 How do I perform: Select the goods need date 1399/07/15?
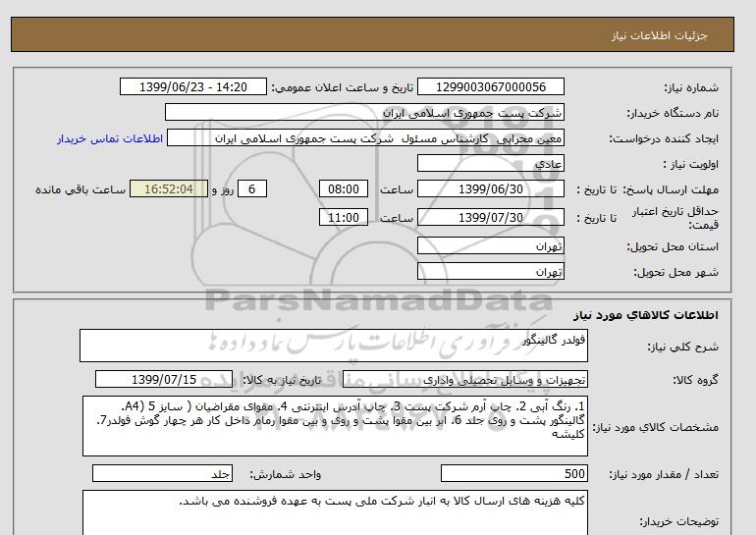[x=164, y=379]
